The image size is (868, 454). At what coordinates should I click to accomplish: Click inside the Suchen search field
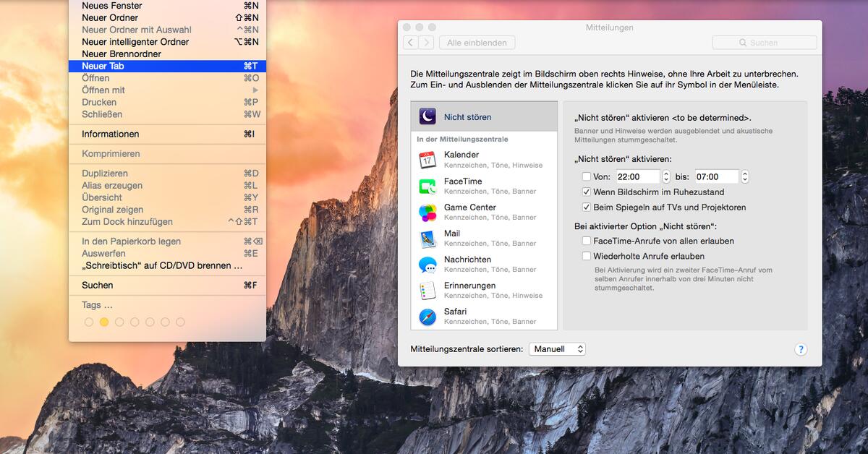[x=764, y=42]
